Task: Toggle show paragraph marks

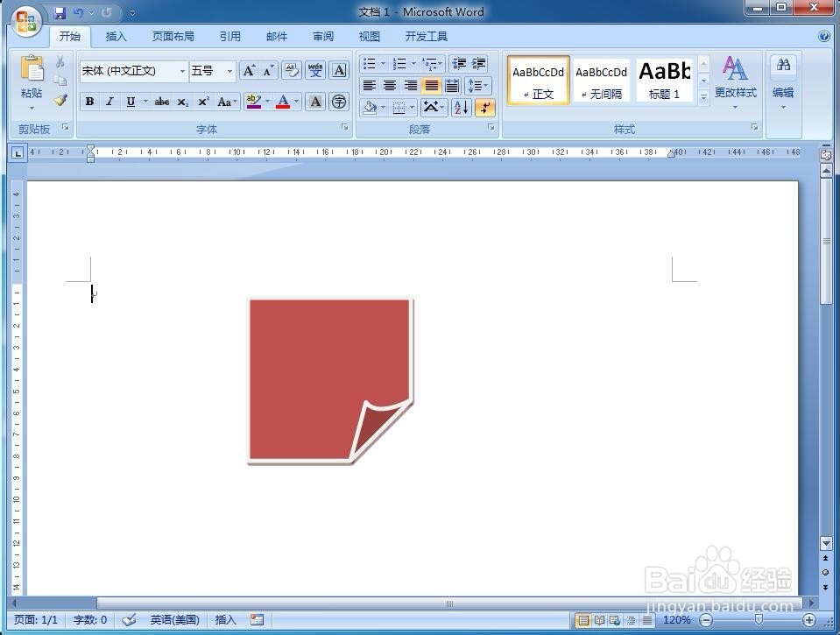Action: (485, 108)
